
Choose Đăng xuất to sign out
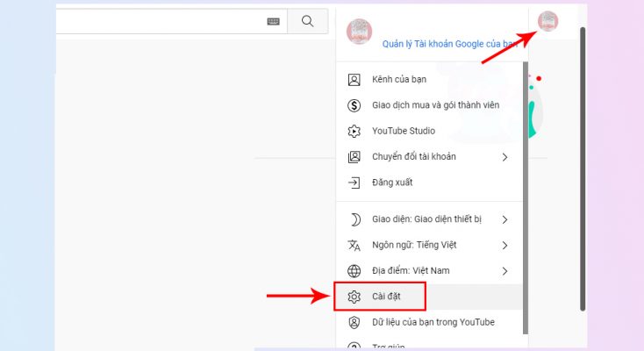pos(429,183)
